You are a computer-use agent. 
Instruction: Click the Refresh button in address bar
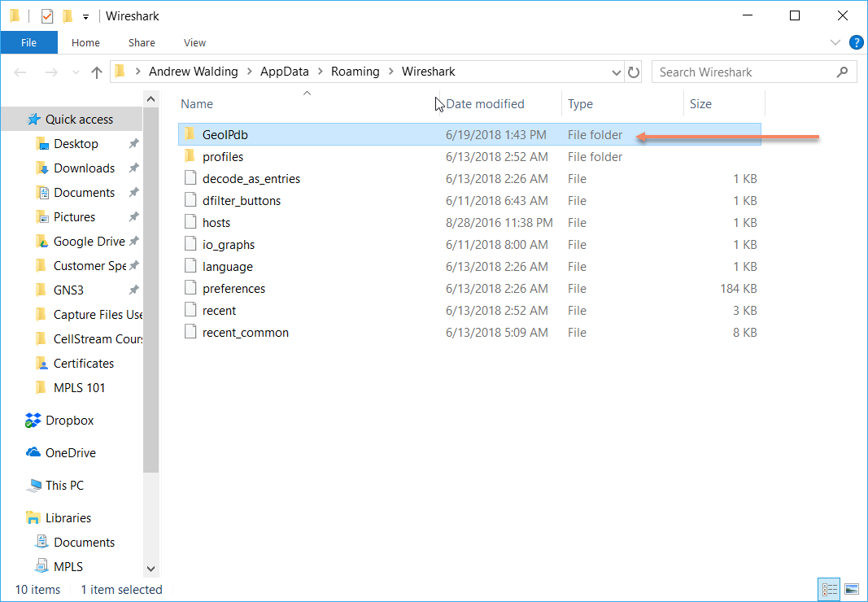point(635,72)
